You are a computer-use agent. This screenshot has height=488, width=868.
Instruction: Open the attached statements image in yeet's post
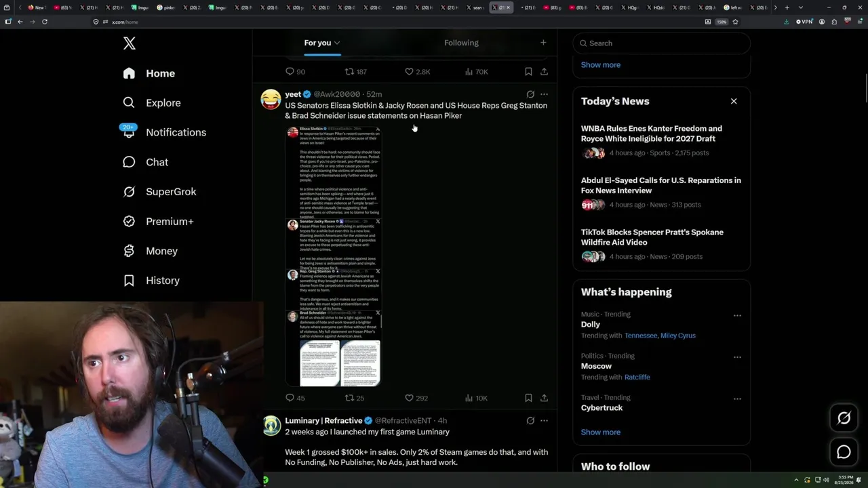pyautogui.click(x=333, y=256)
